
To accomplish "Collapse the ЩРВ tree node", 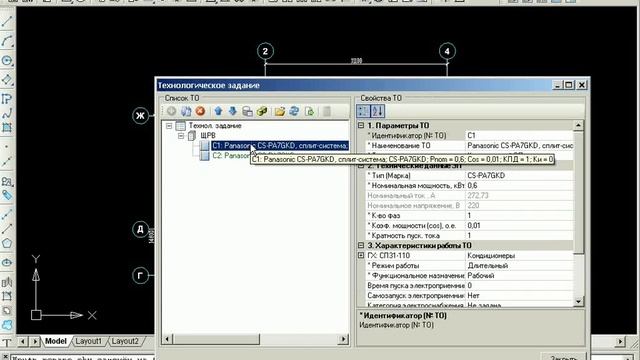I will 181,136.
